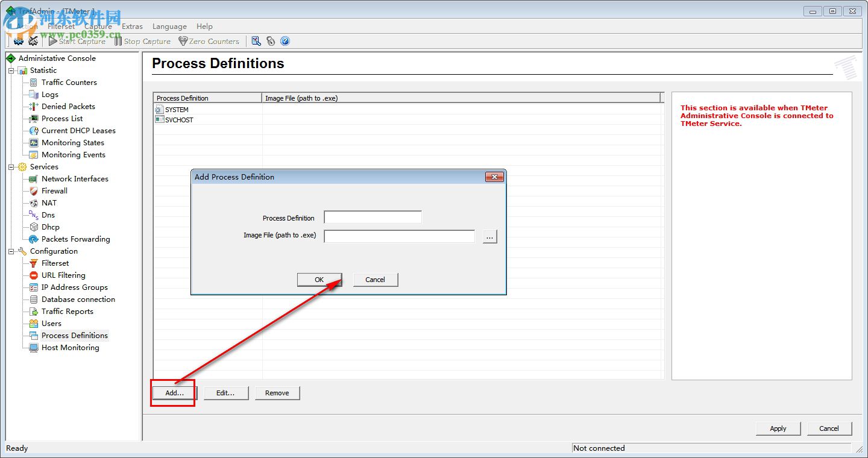
Task: Select the SYSTEM row in the list
Action: tap(407, 110)
